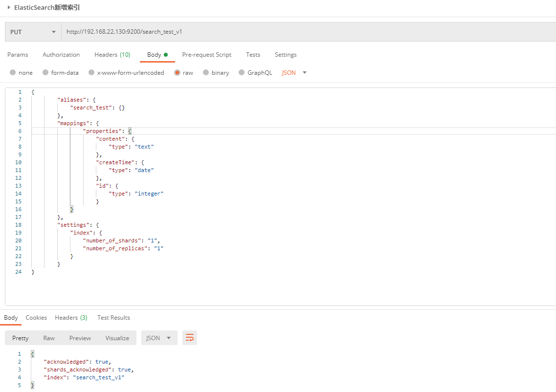The height and width of the screenshot is (392, 556).
Task: Select the binary body radio button
Action: (206, 72)
